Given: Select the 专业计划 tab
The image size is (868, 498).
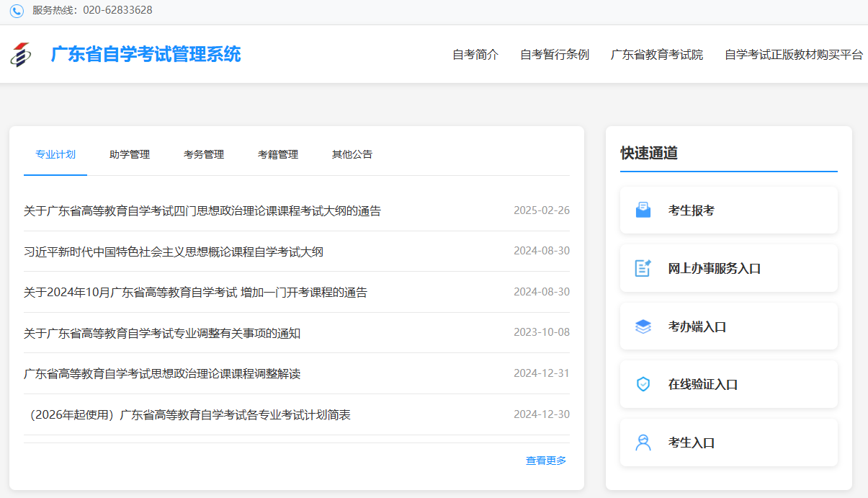Looking at the screenshot, I should (55, 154).
